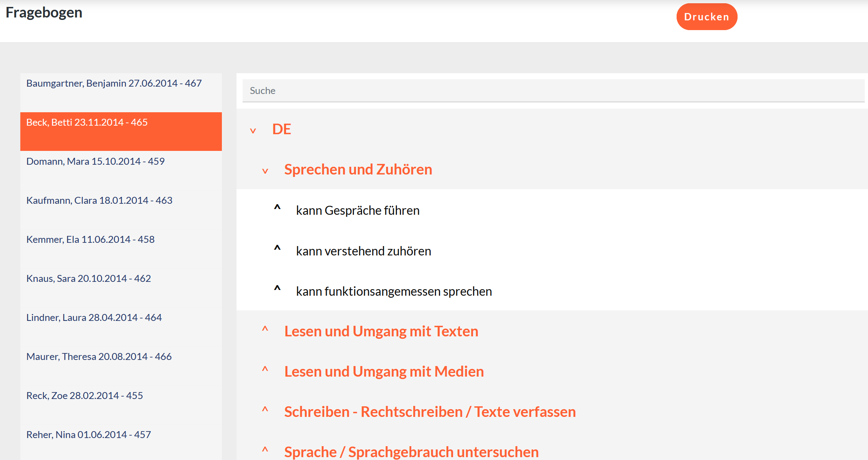Expand Schreiben - Rechtschreiben section chevron
The width and height of the screenshot is (868, 460).
(265, 410)
